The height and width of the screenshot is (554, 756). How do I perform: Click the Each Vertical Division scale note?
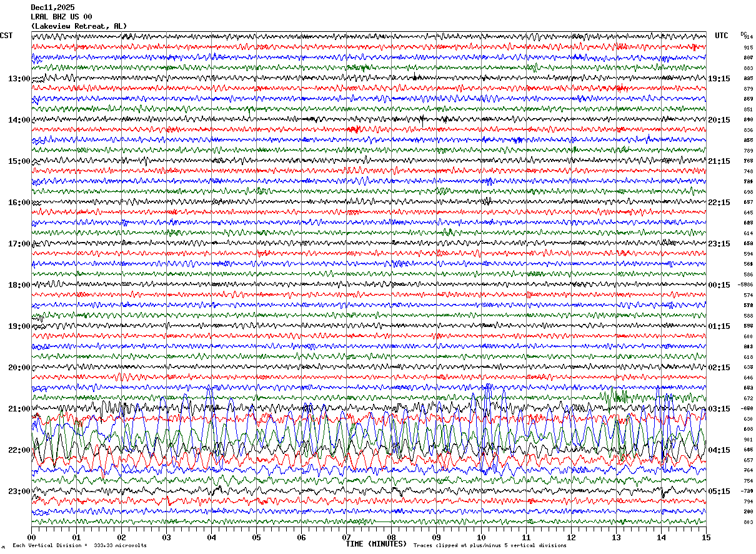[x=79, y=546]
